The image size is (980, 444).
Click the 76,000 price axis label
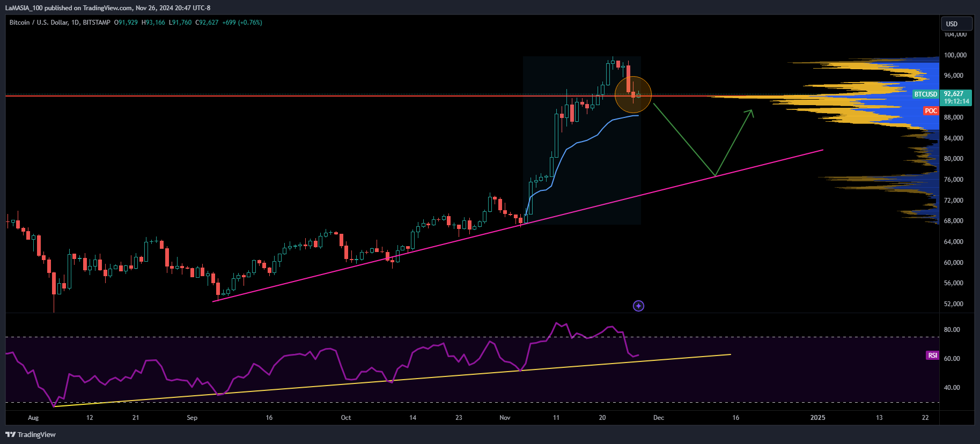coord(954,180)
